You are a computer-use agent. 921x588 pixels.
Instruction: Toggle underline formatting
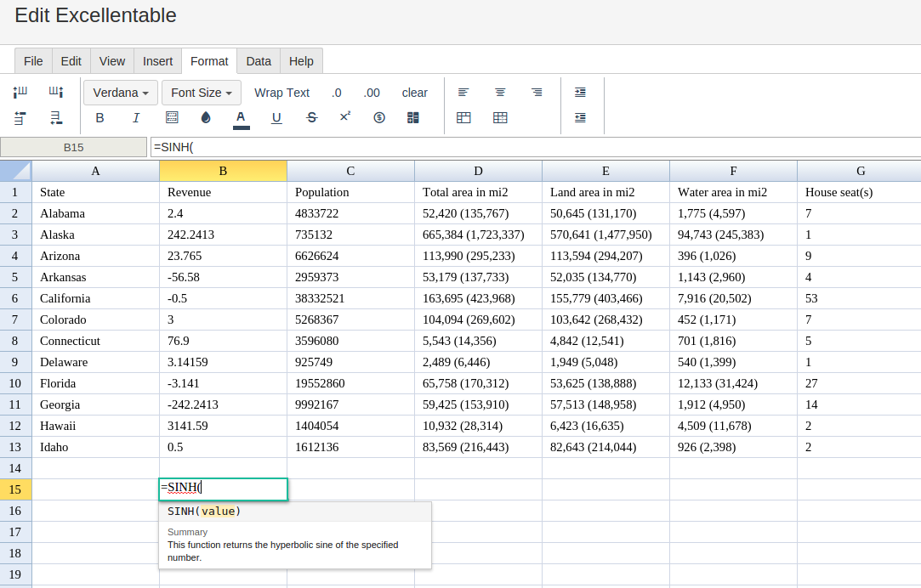(276, 118)
